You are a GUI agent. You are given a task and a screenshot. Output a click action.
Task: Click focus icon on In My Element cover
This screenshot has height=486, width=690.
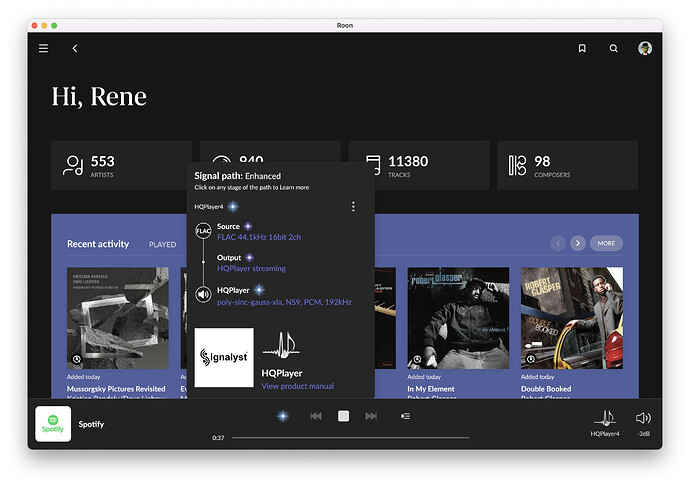pyautogui.click(x=417, y=359)
